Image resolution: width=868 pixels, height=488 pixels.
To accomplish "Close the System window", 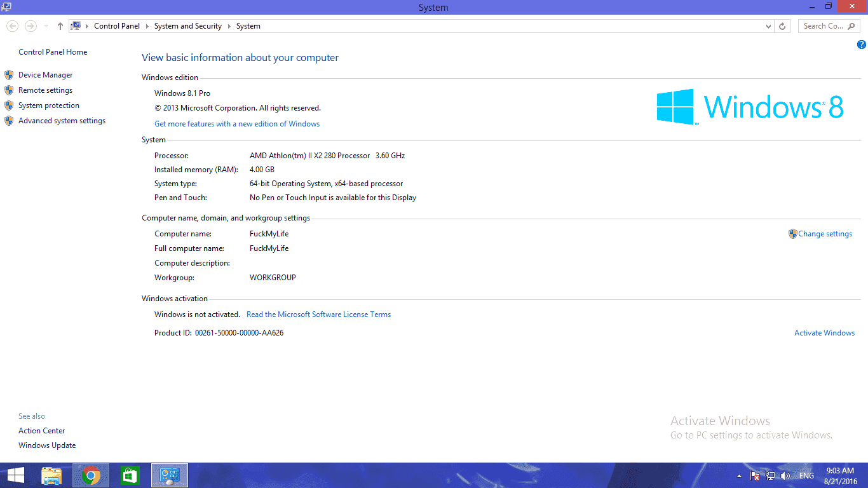I will click(x=851, y=6).
